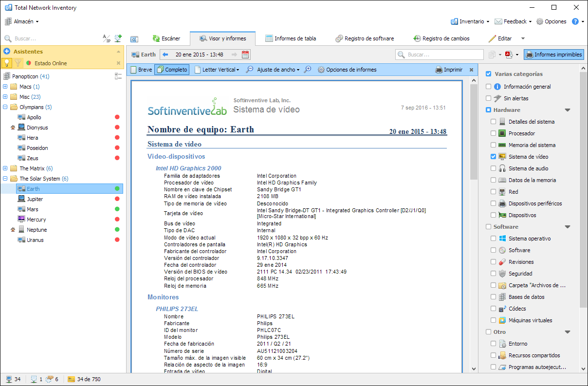
Task: Click the Imprimir button
Action: [x=449, y=70]
